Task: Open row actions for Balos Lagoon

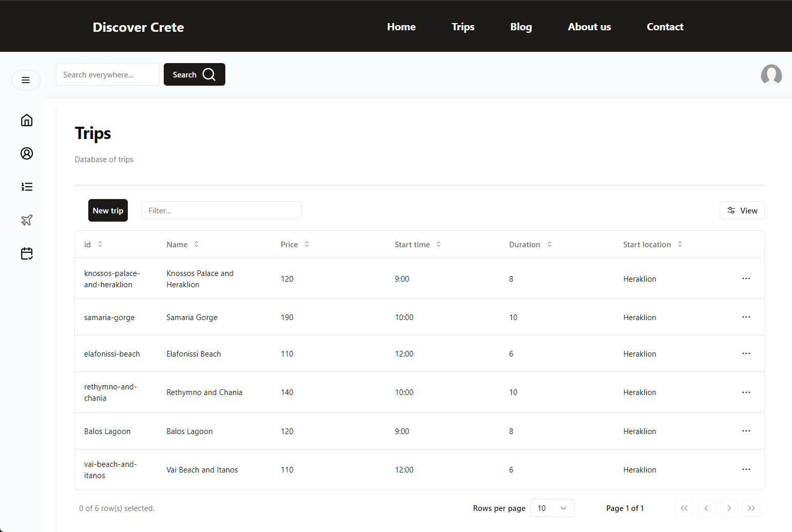Action: pyautogui.click(x=746, y=431)
